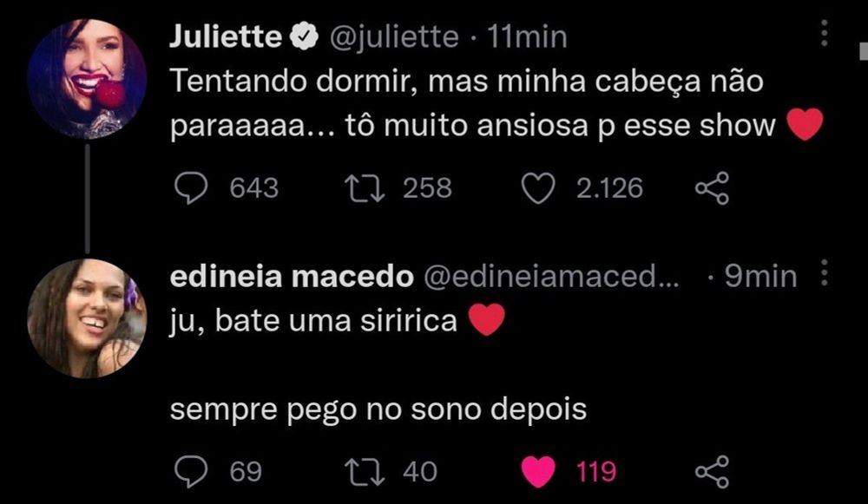Unlike edineia macedo's reply with 119 likes
Viewport: 868px width, 504px height.
[x=540, y=472]
